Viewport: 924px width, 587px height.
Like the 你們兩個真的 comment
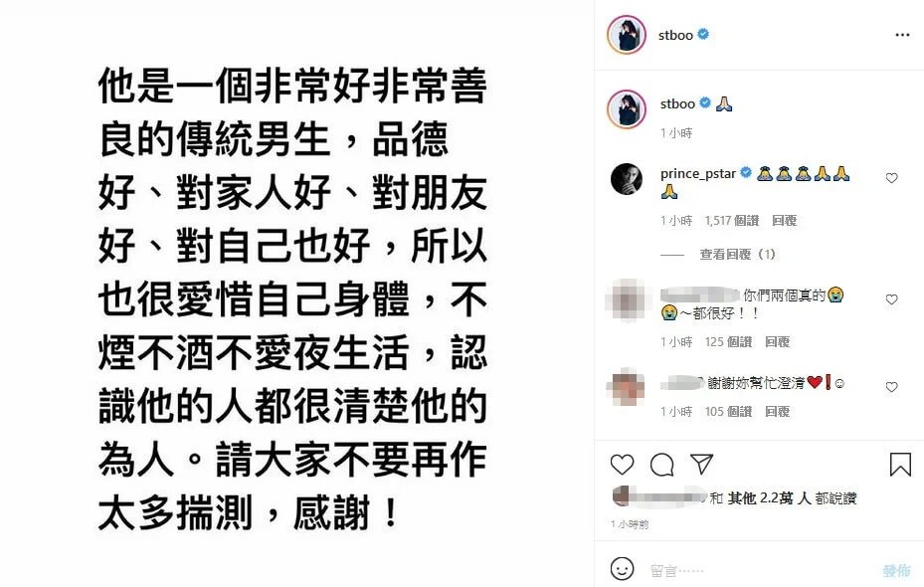[x=891, y=299]
